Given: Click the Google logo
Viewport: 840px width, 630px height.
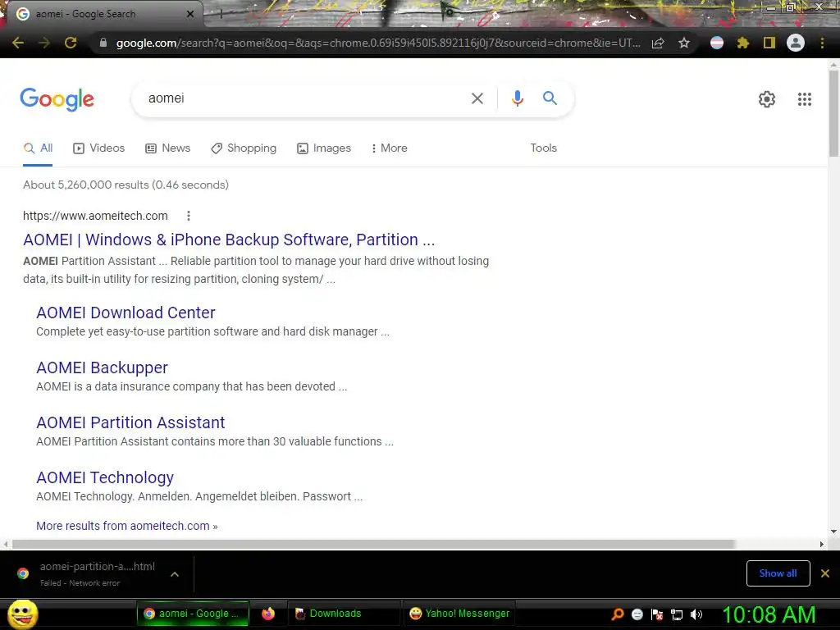Looking at the screenshot, I should click(x=57, y=99).
